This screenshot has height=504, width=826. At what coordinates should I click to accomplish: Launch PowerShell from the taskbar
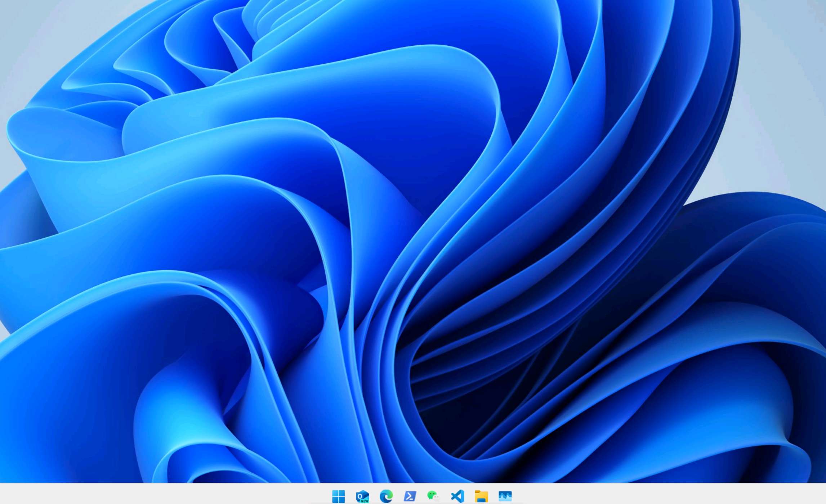(410, 496)
